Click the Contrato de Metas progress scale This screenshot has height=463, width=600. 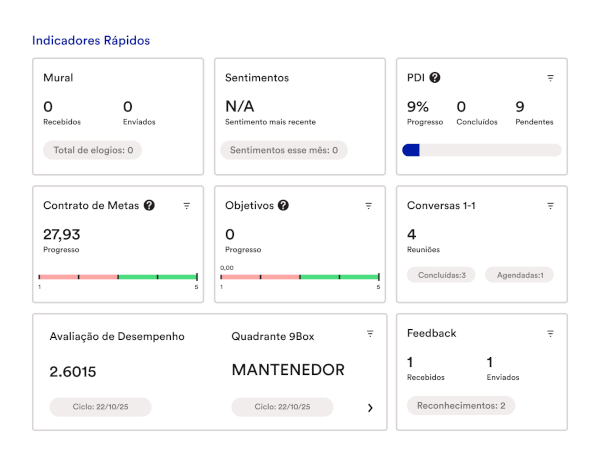click(118, 277)
